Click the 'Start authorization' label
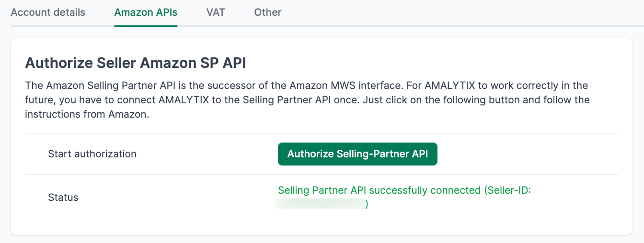 click(x=92, y=154)
